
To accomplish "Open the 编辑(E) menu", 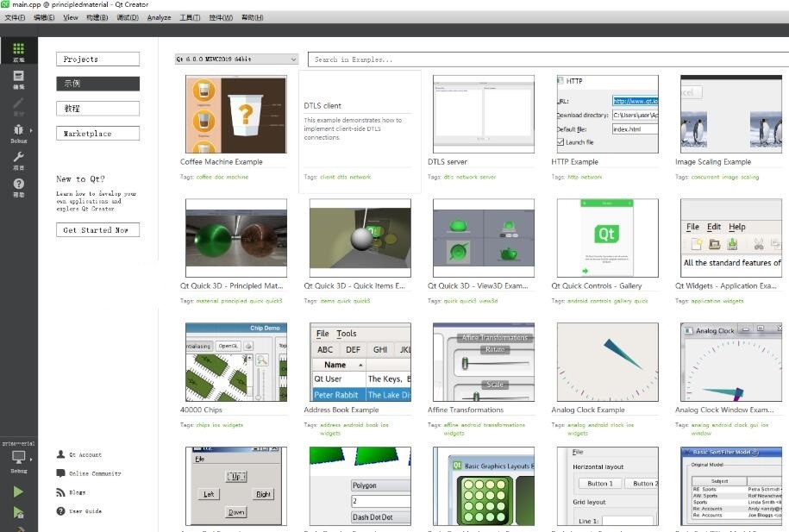I will (44, 17).
